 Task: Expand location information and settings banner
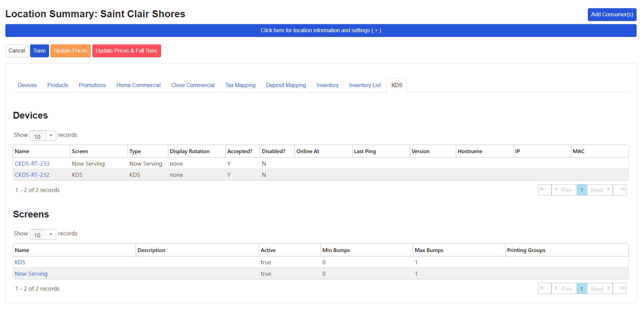(x=321, y=30)
